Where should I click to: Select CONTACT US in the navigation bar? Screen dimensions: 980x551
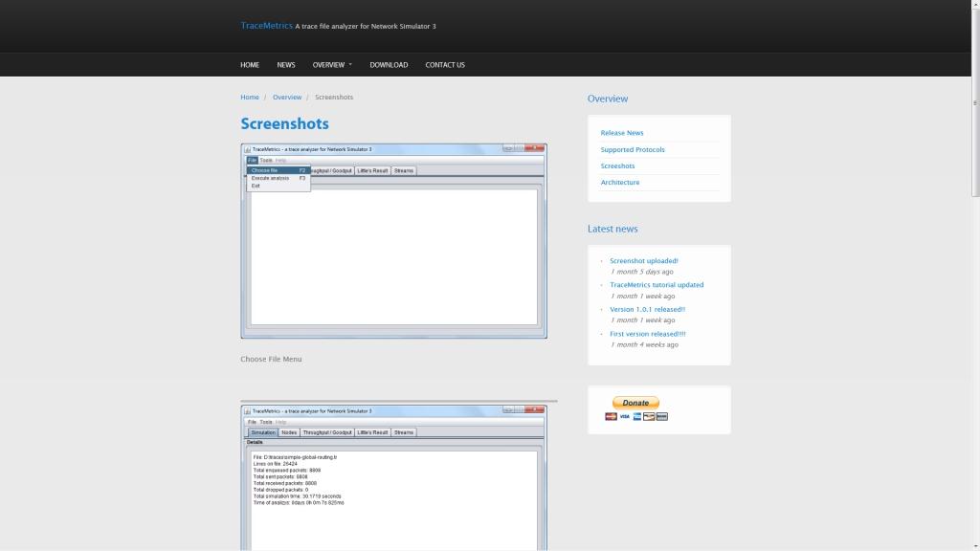(445, 65)
